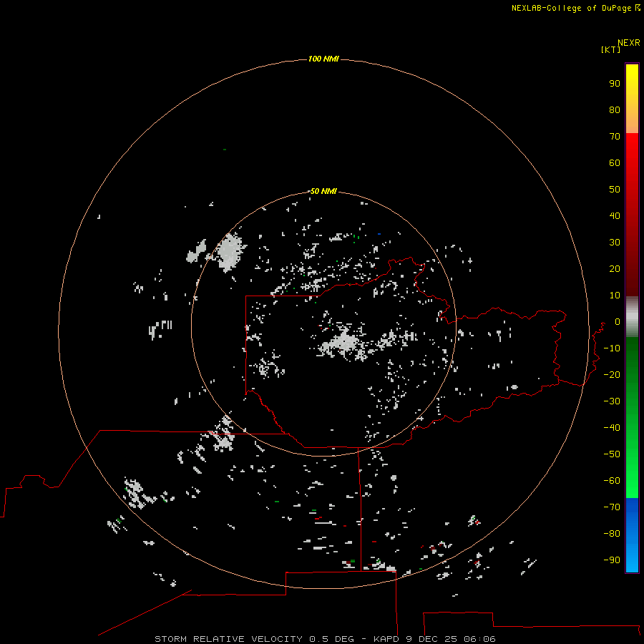Click the 0 knot scale label
This screenshot has width=644, height=644.
[x=618, y=321]
